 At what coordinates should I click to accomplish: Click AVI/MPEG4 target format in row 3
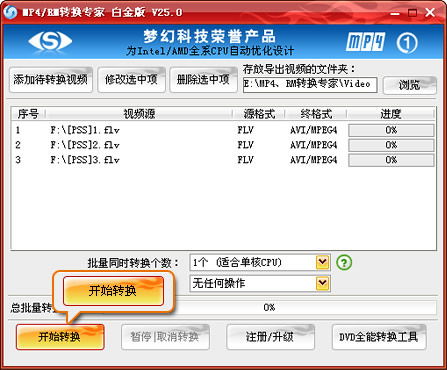point(314,160)
